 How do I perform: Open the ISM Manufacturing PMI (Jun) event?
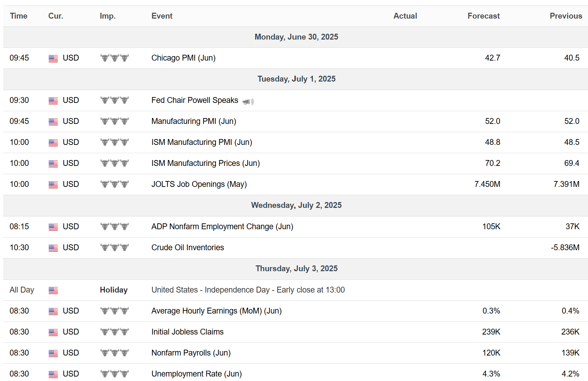tap(202, 142)
